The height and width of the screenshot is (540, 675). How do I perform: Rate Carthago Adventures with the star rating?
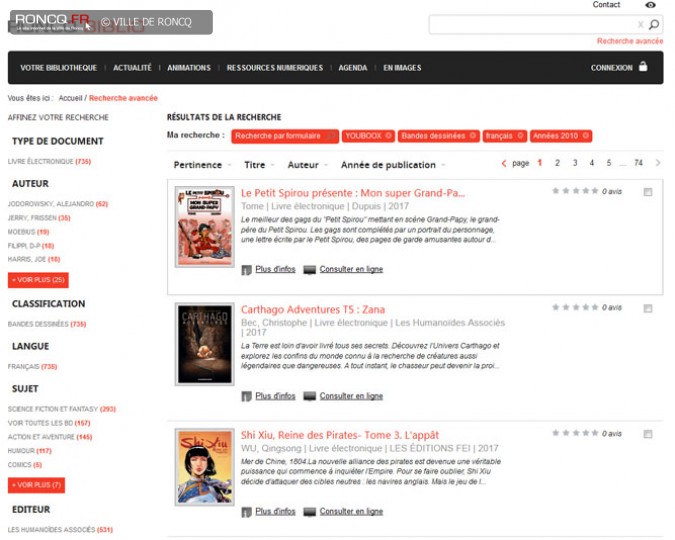575,307
